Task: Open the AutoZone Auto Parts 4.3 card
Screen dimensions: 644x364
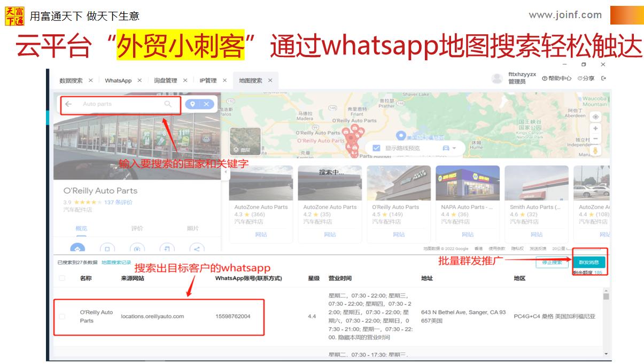Action: (261, 204)
